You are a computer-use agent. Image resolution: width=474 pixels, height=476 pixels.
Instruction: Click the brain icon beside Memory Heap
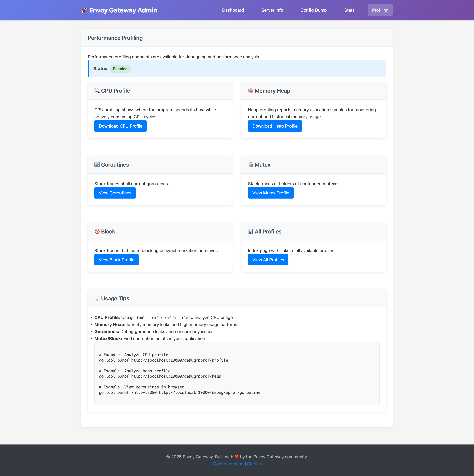[250, 91]
